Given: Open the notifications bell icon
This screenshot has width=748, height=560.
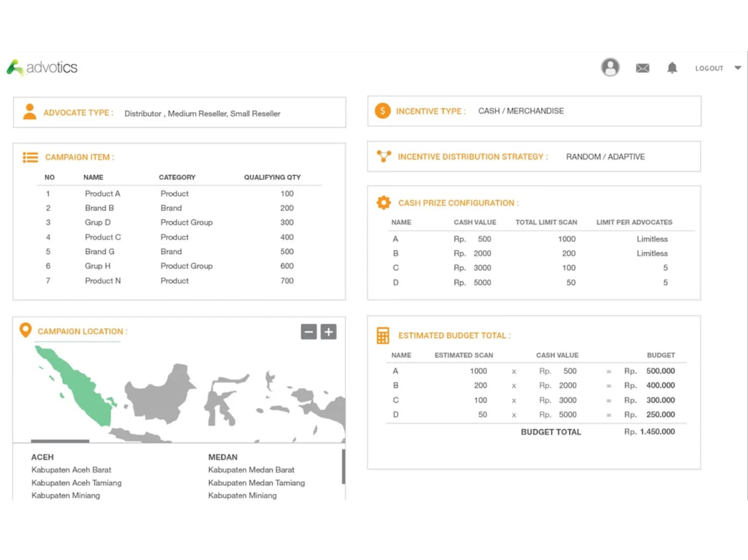Looking at the screenshot, I should pos(672,68).
